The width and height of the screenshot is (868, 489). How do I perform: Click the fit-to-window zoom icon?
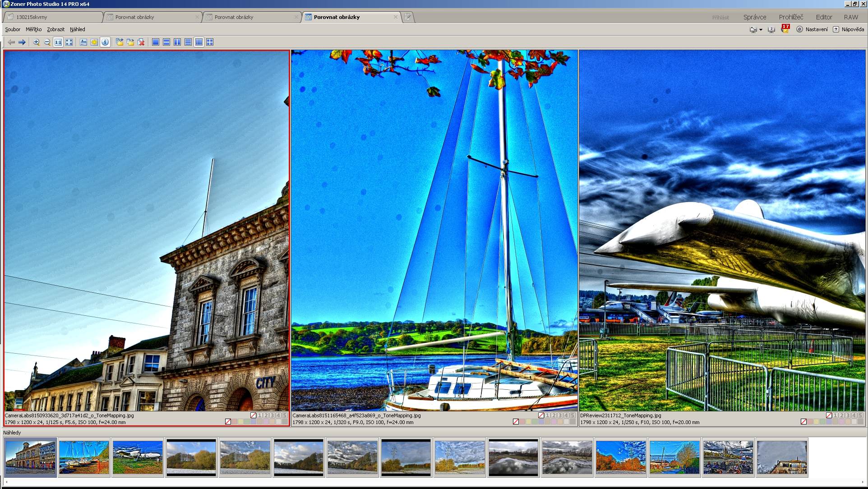(x=69, y=42)
